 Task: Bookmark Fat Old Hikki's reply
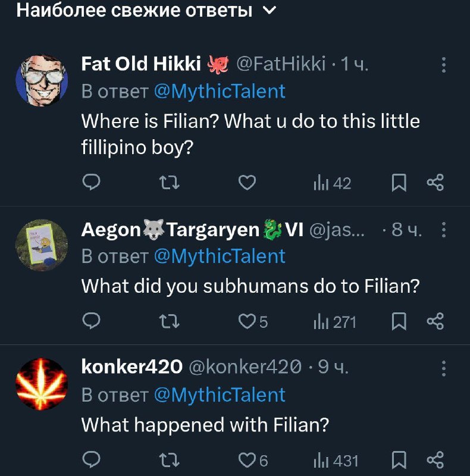coord(399,184)
